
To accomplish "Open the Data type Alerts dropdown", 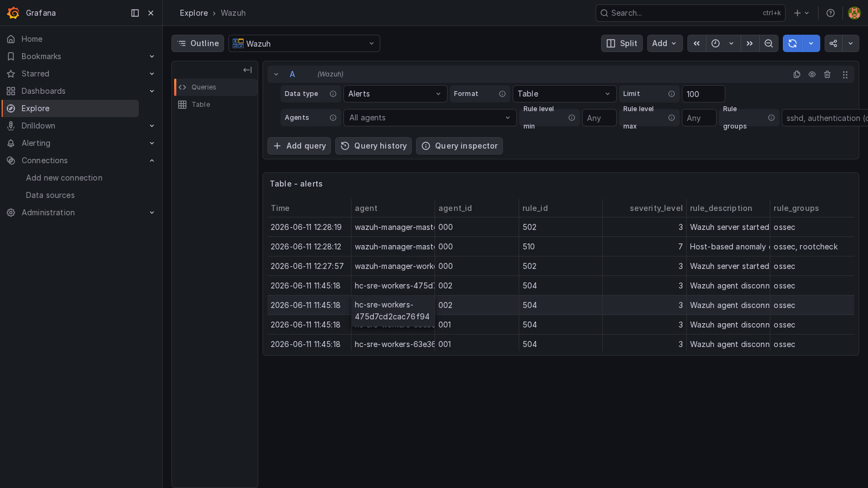I will [395, 94].
